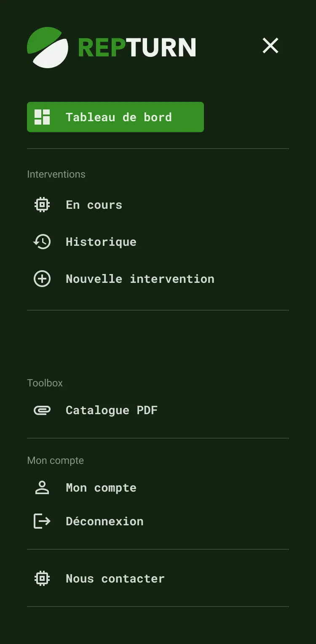Viewport: 316px width, 644px height.
Task: Go to the Mon compte menu item text
Action: click(x=101, y=488)
